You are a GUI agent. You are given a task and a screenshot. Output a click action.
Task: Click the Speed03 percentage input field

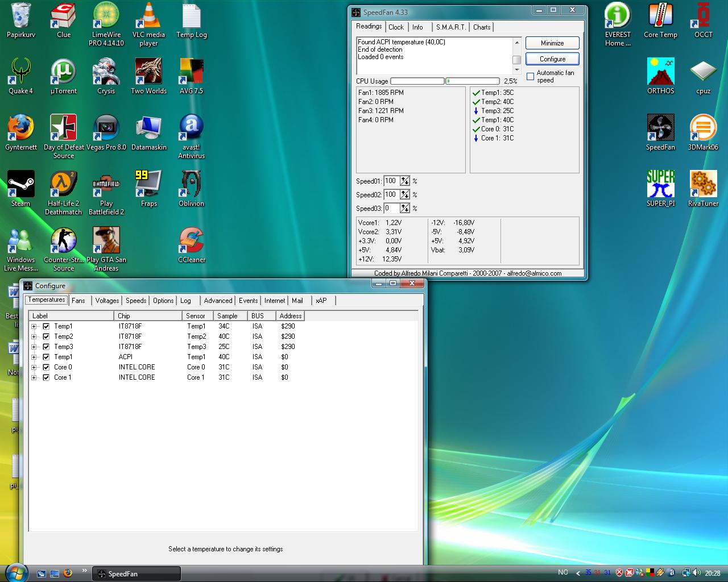(391, 208)
